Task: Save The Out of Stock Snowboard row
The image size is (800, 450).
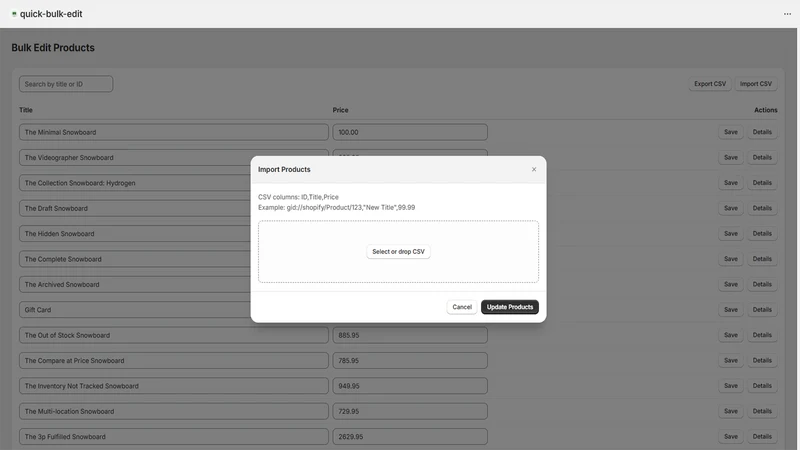Action: 731,335
